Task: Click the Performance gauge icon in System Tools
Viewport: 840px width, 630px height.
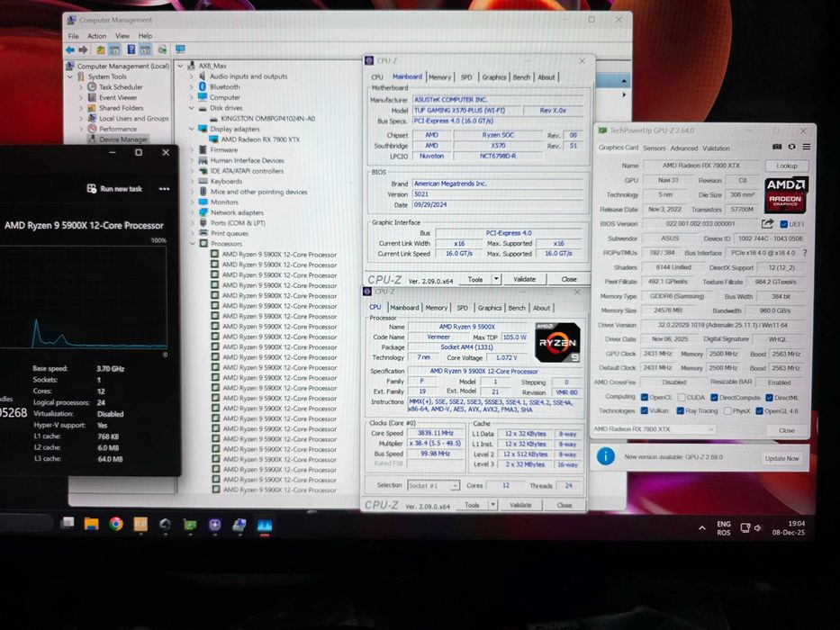Action: pyautogui.click(x=92, y=129)
